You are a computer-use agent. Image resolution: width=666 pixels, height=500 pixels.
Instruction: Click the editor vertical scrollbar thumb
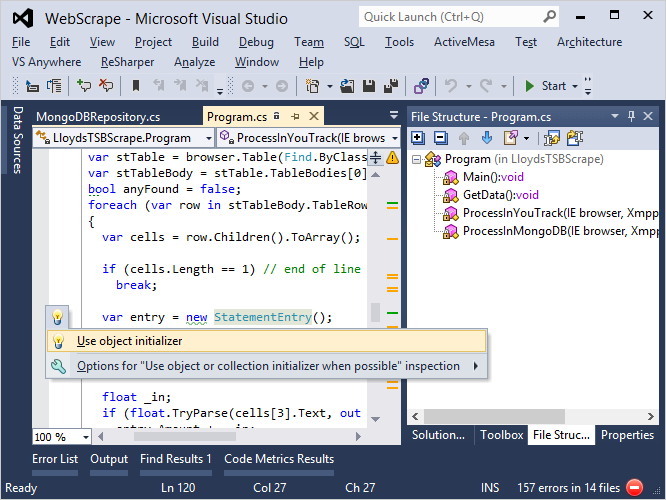pyautogui.click(x=375, y=312)
